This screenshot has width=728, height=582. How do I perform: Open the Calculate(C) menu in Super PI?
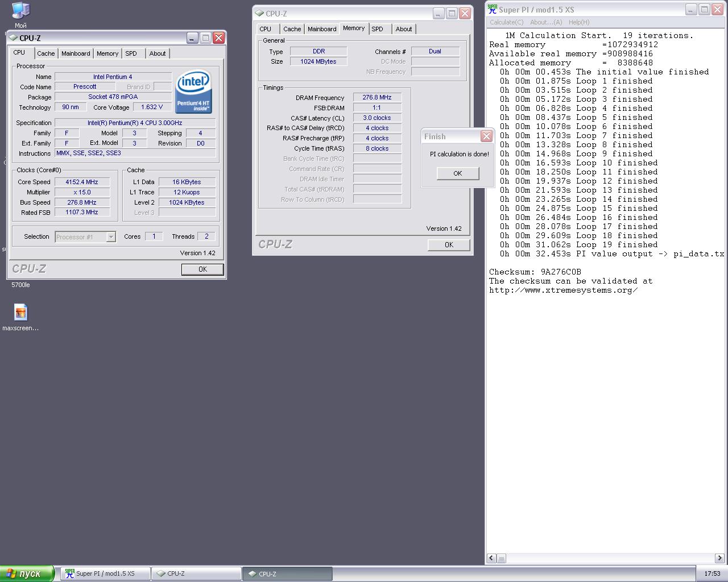[x=506, y=22]
